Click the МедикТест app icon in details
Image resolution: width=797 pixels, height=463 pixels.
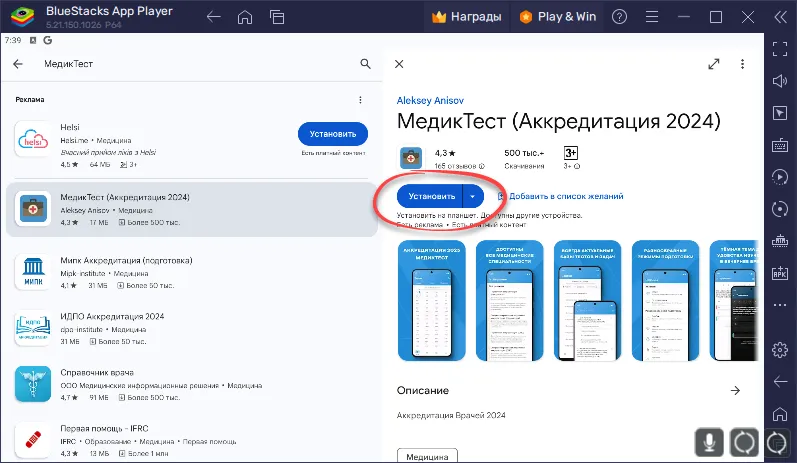click(x=411, y=158)
